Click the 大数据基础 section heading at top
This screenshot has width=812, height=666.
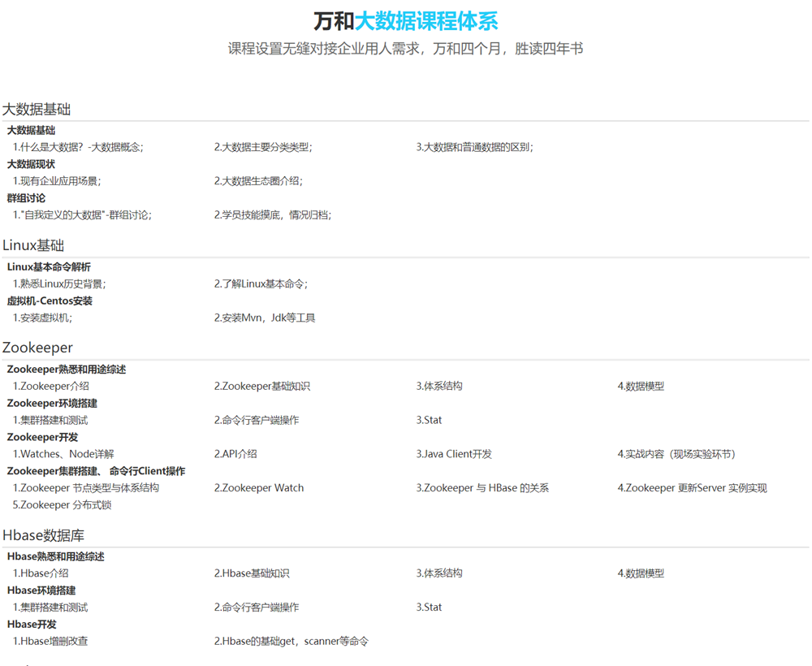(x=37, y=110)
